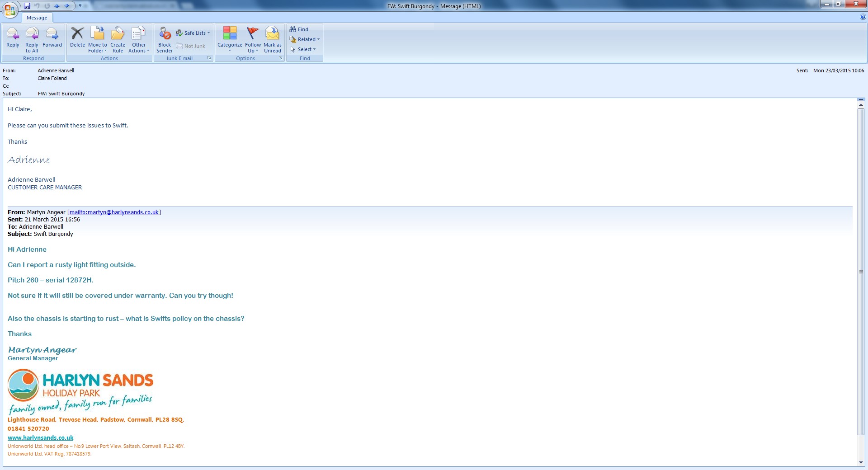Minimize the message window

(x=827, y=4)
